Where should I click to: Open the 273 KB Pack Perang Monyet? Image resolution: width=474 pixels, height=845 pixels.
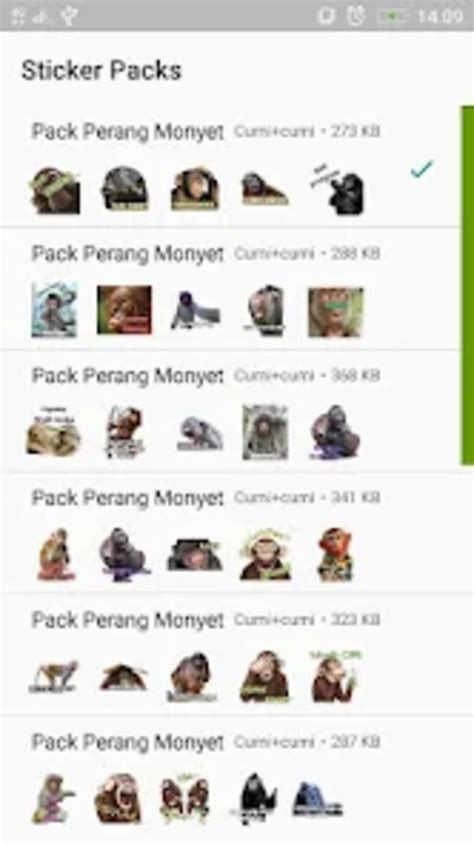point(230,167)
